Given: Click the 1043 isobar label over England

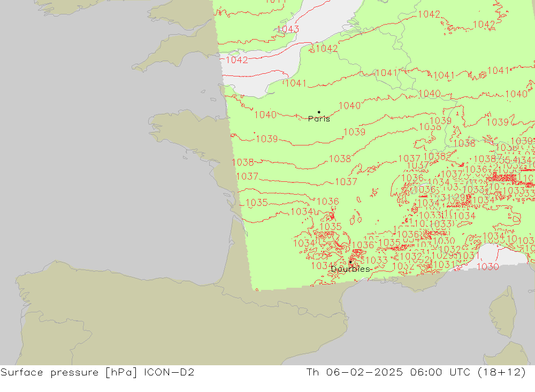Looking at the screenshot, I should pos(288,29).
